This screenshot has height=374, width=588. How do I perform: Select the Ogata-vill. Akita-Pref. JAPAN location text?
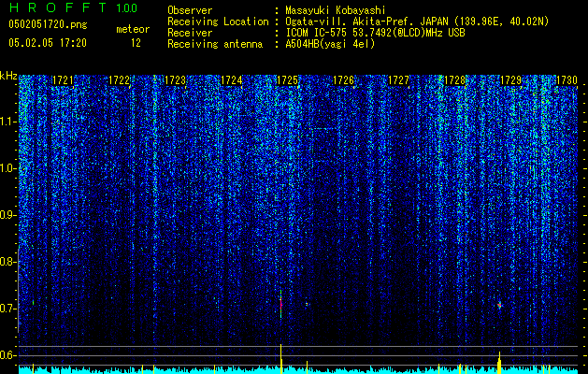point(417,22)
